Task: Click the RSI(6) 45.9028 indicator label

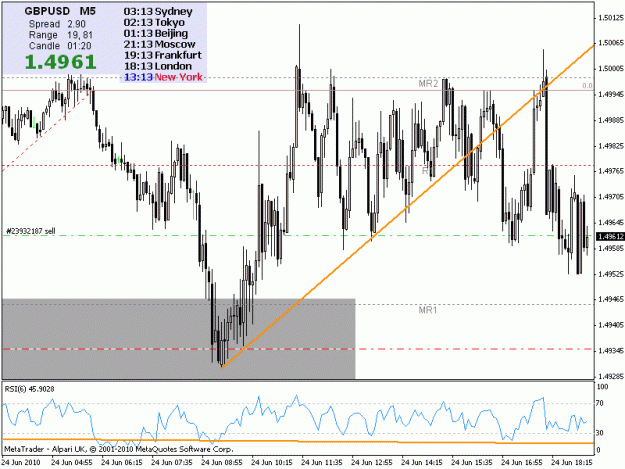Action: [29, 389]
